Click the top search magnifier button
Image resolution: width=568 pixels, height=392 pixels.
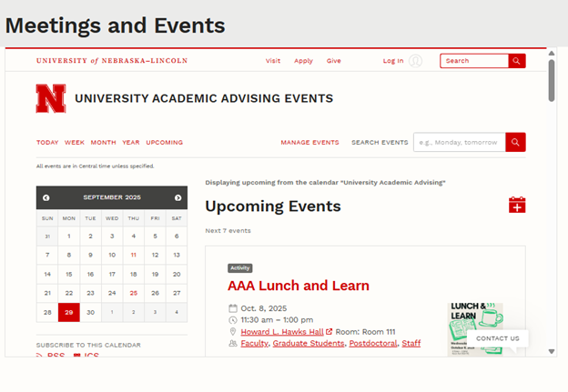click(x=517, y=61)
